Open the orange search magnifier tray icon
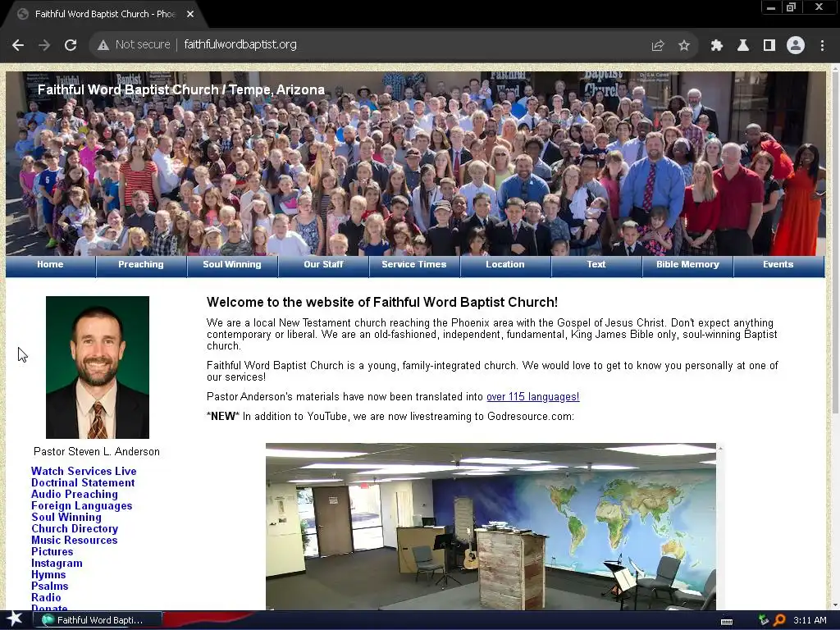840x630 pixels. coord(779,620)
